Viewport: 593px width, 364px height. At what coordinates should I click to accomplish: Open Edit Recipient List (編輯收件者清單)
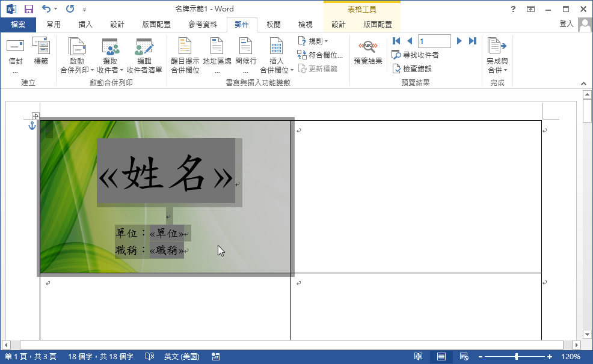pos(143,53)
